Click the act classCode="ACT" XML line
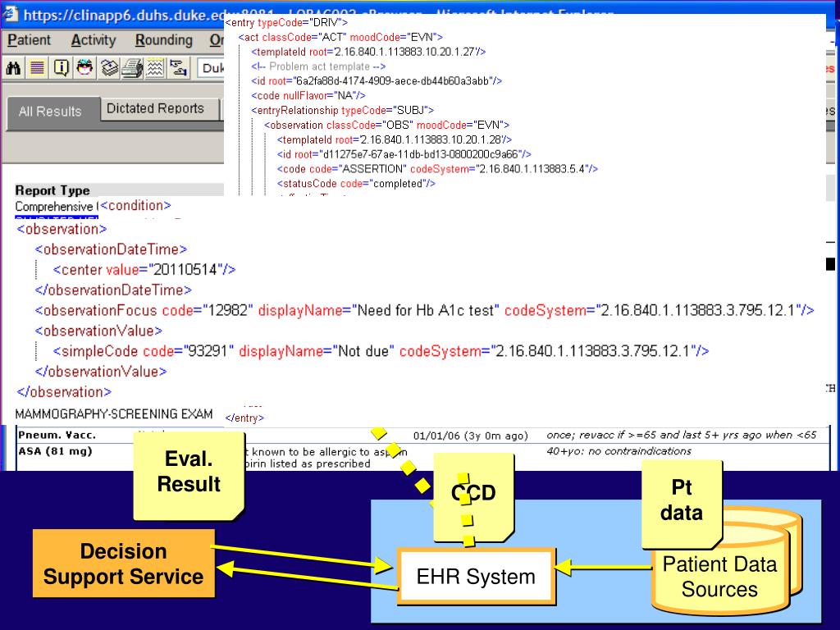 340,37
